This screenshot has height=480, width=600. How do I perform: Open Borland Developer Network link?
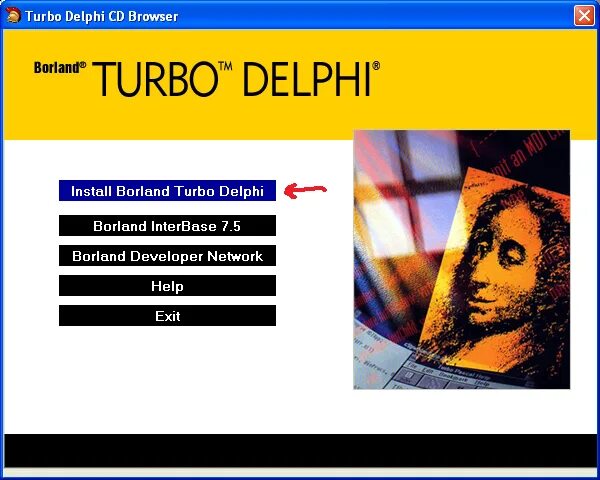167,256
